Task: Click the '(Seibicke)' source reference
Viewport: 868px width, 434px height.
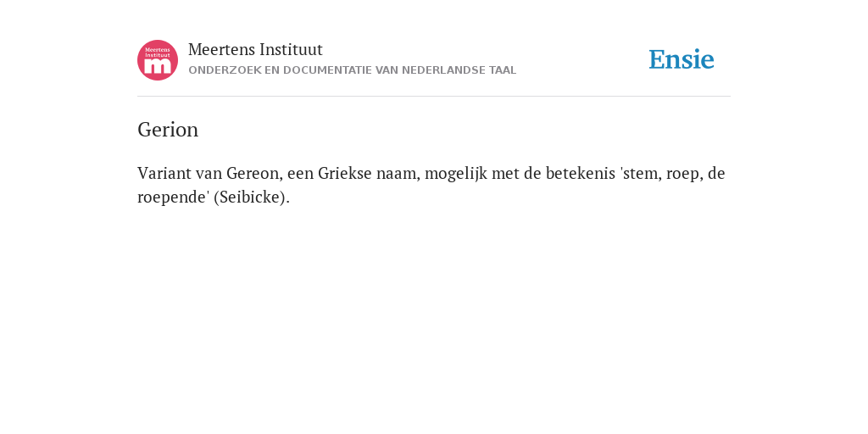Action: [x=251, y=197]
